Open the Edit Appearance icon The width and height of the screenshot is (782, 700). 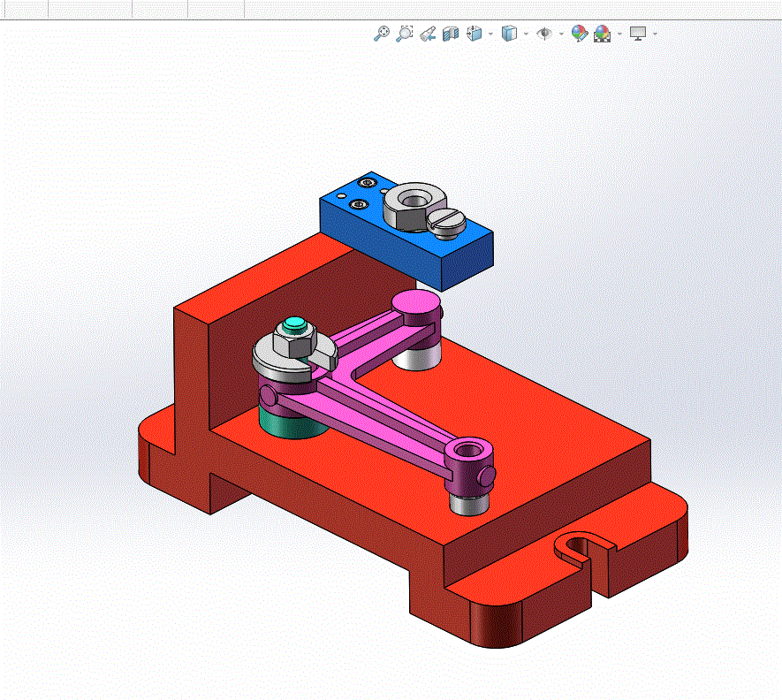(579, 34)
